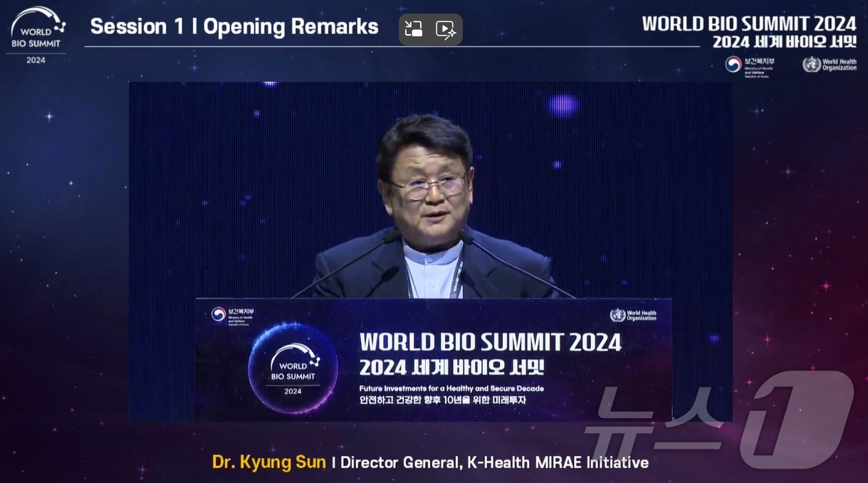Click "WORLD BIO SUMMIT 2024" on the podium screen
The image size is (868, 483).
point(491,342)
